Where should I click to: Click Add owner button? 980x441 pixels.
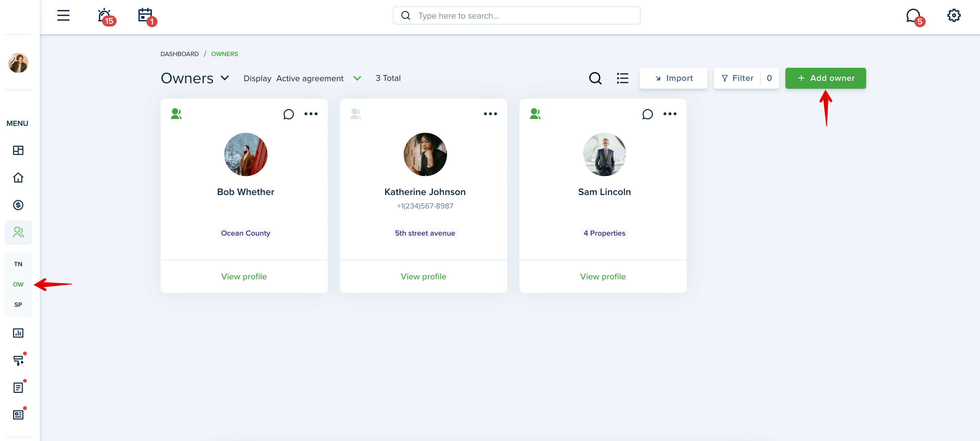coord(826,78)
